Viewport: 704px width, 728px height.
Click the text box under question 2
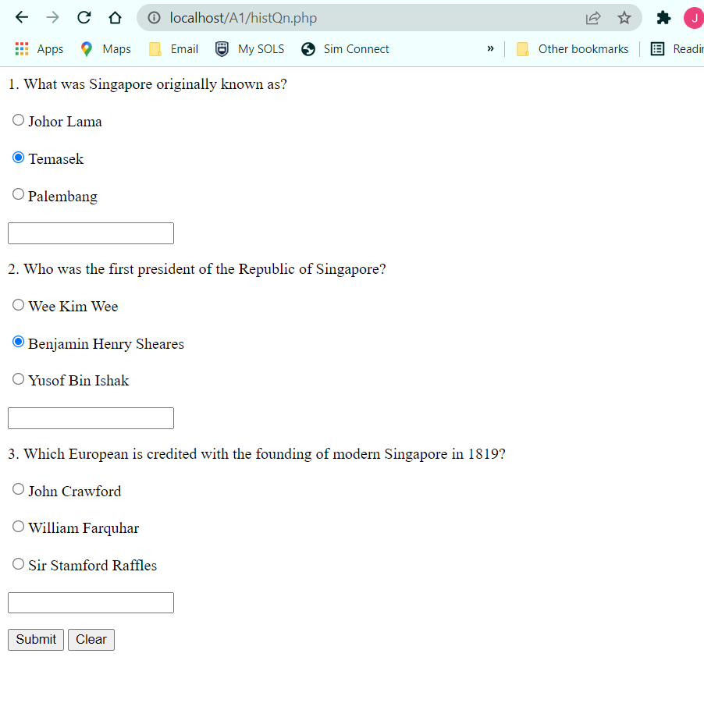pyautogui.click(x=91, y=418)
